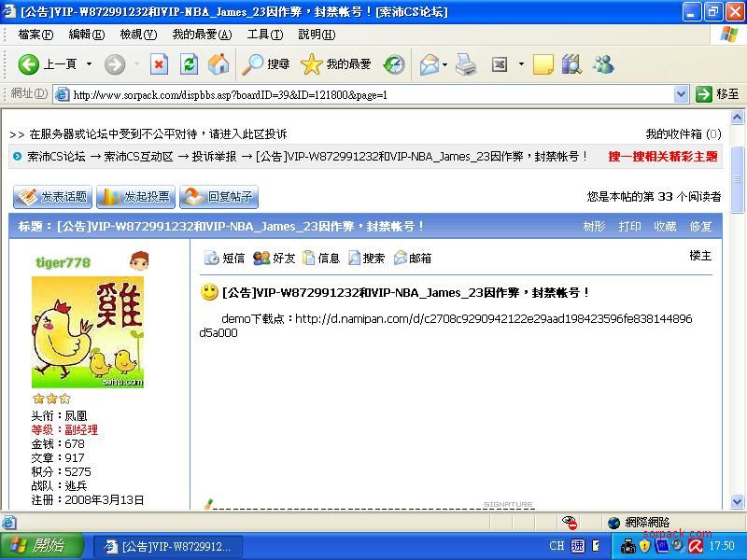This screenshot has width=747, height=560.
Task: Open 我的最愛 favorites star in toolbar
Action: [336, 64]
